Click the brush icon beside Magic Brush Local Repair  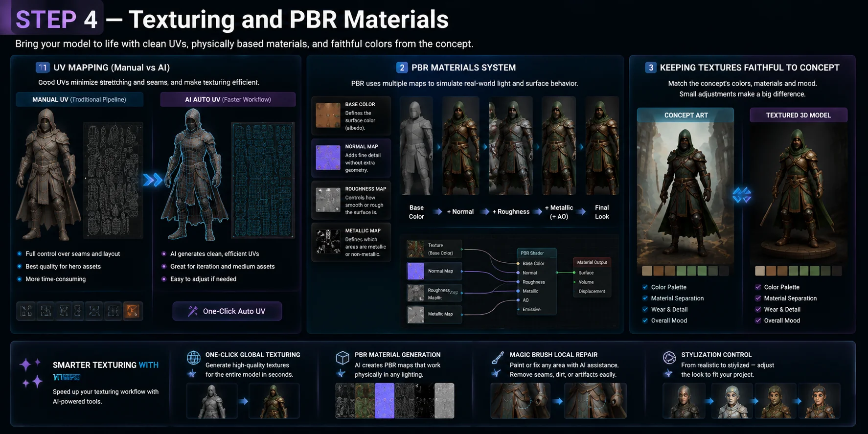tap(498, 358)
